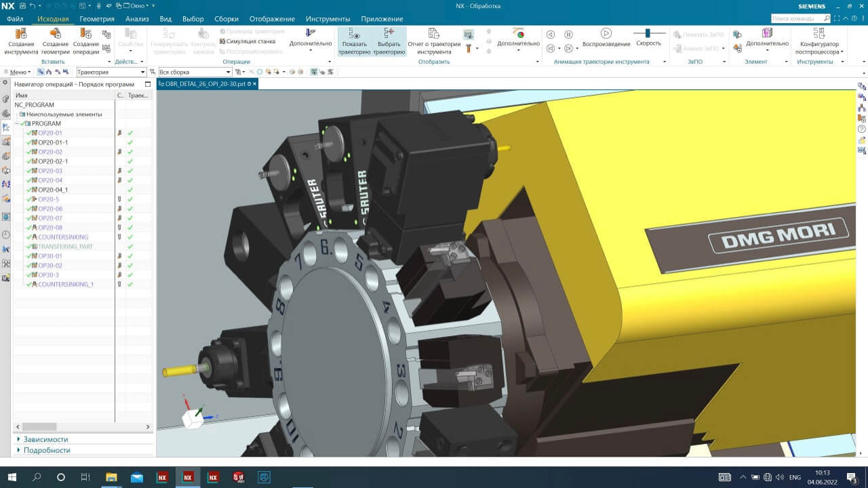Expand the Зависимости section
868x488 pixels.
pos(46,439)
